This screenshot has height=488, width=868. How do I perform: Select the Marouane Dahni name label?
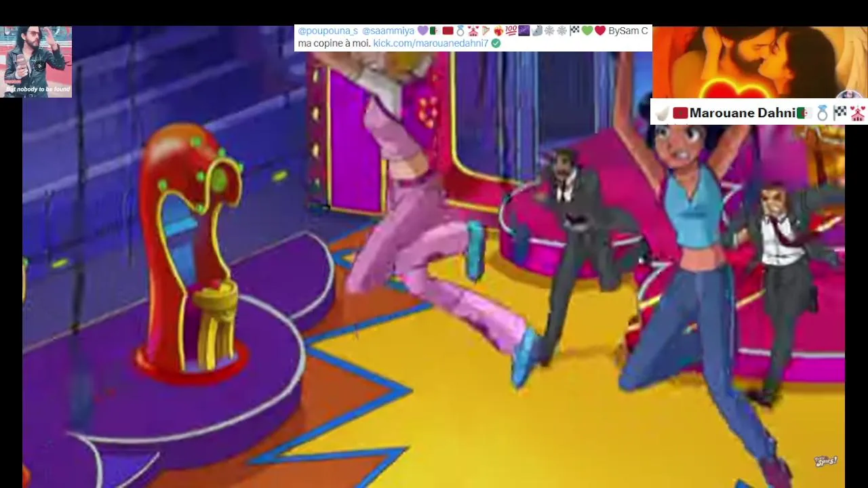pos(742,113)
